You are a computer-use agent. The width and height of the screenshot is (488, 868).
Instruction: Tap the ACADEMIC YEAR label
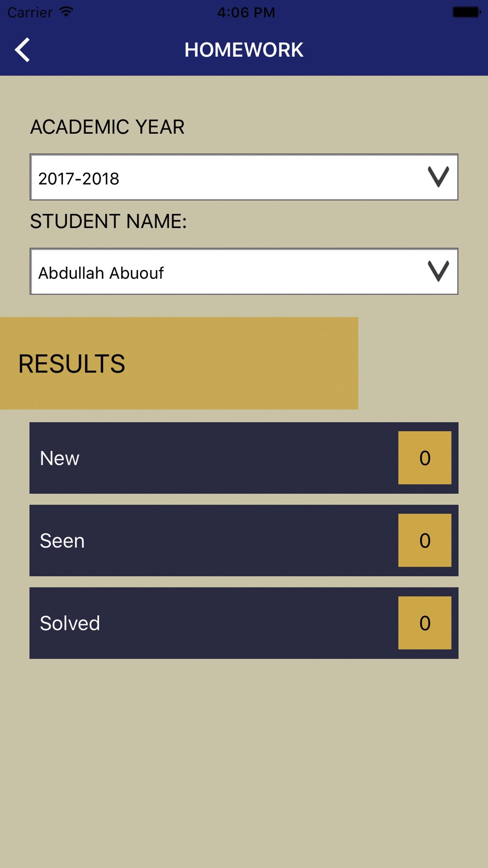pos(107,127)
